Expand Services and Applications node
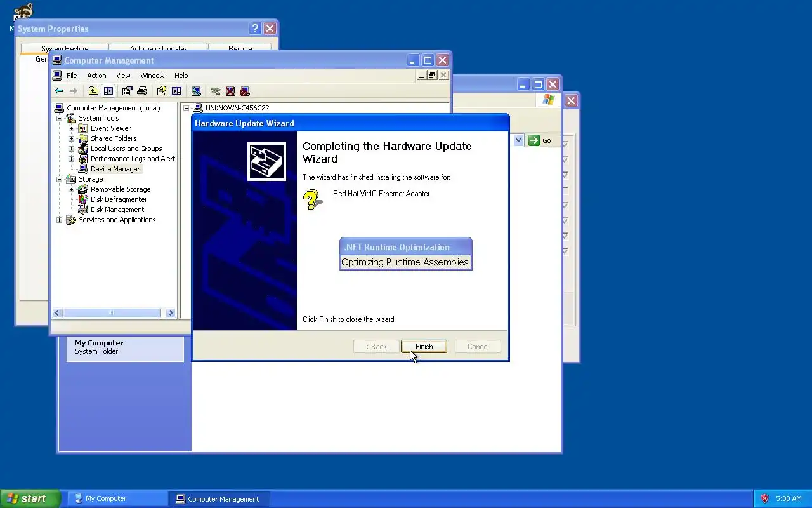This screenshot has width=812, height=508. 60,220
